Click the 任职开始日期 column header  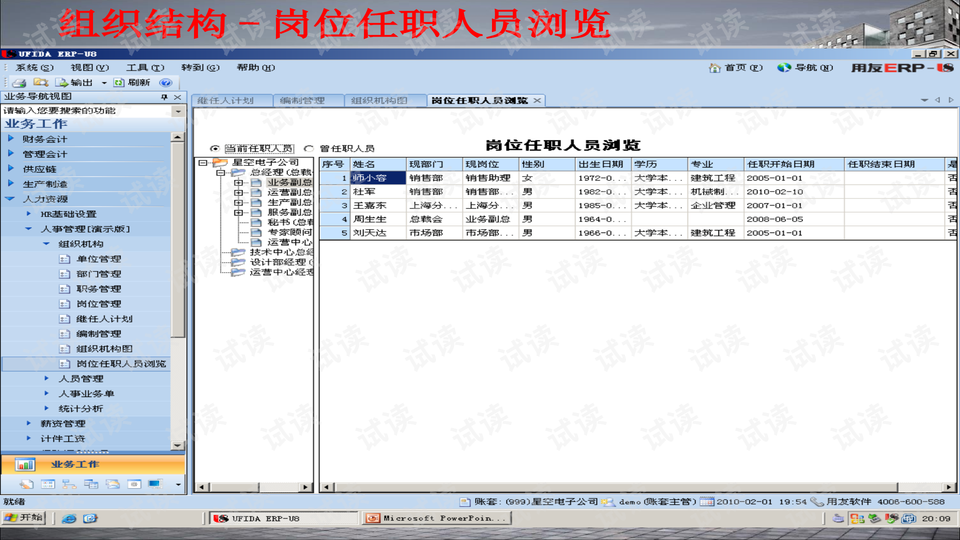pyautogui.click(x=793, y=164)
